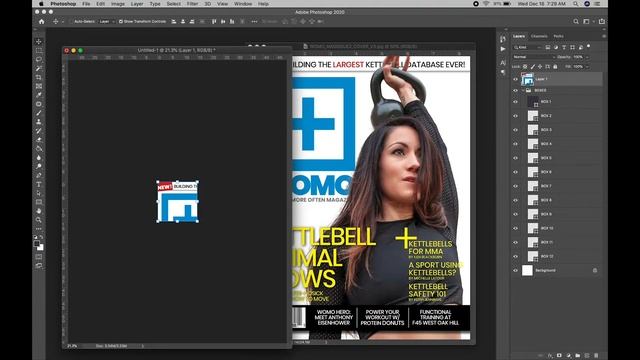640x360 pixels.
Task: Click the Delete layer trash icon
Action: [x=596, y=356]
